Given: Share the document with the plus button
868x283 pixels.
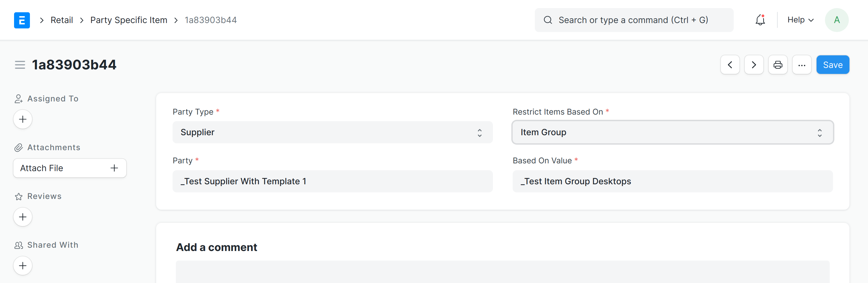Looking at the screenshot, I should click(22, 266).
